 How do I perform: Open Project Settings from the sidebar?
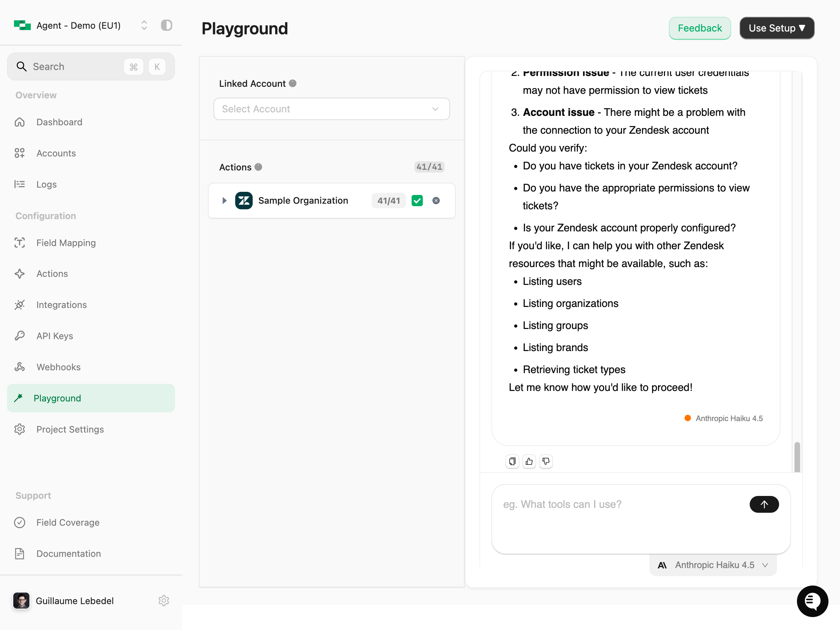[70, 429]
